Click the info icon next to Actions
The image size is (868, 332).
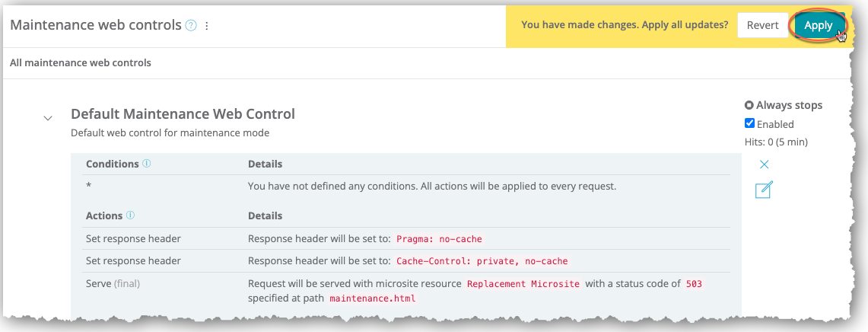point(130,215)
